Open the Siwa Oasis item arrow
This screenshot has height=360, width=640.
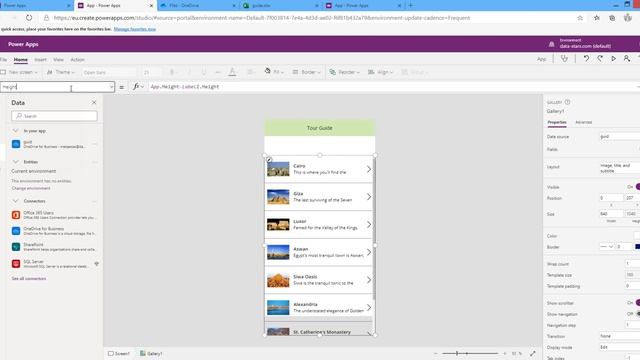[369, 280]
